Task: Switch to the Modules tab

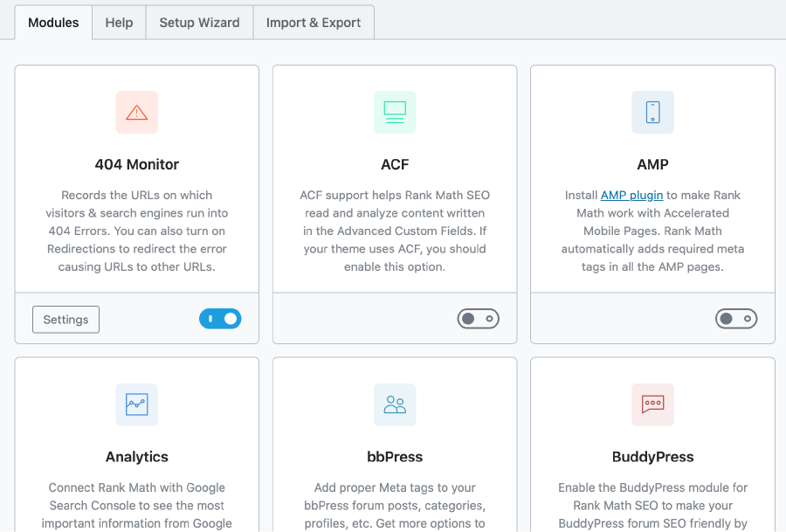Action: click(53, 23)
